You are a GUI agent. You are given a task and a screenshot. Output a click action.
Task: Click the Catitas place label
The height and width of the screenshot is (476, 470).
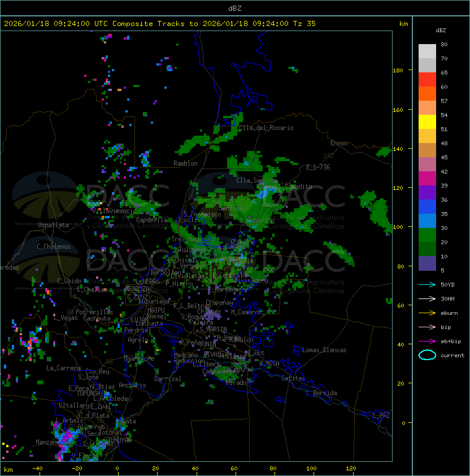click(x=293, y=378)
